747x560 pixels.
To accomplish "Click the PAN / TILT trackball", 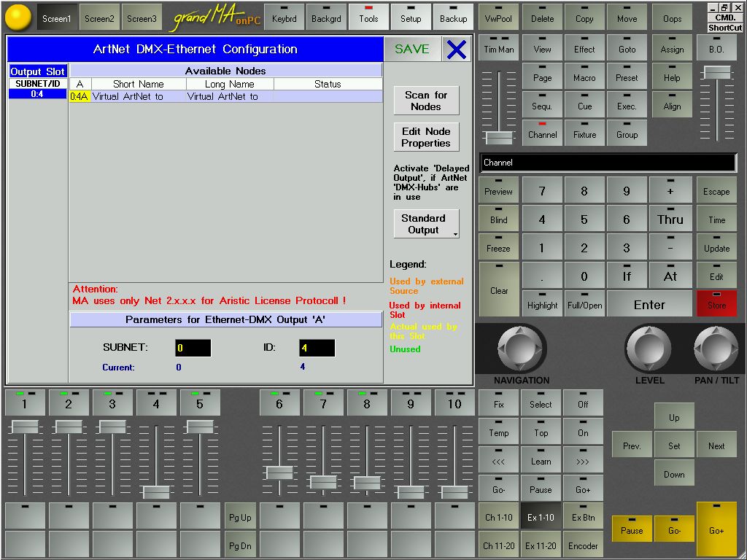I will (716, 348).
